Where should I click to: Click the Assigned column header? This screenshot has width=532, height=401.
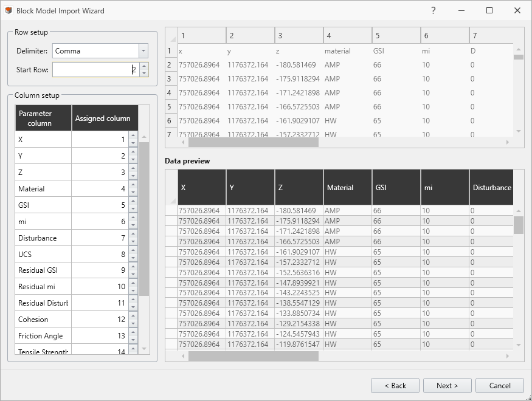coord(105,118)
